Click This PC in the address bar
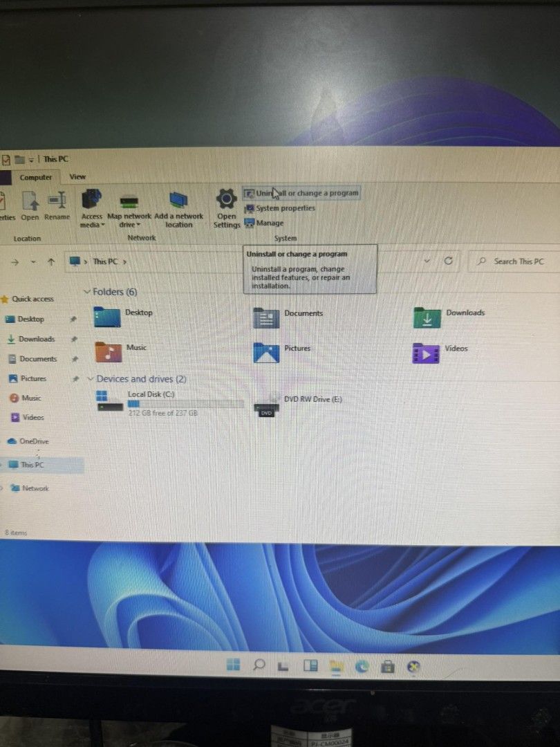This screenshot has width=560, height=747. point(105,261)
